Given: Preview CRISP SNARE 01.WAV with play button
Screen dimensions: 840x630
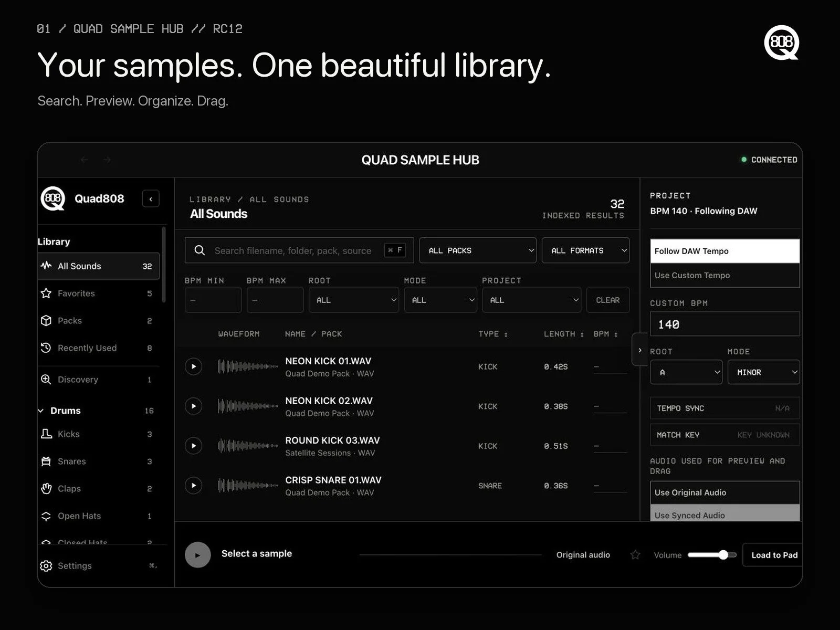Looking at the screenshot, I should tap(194, 485).
